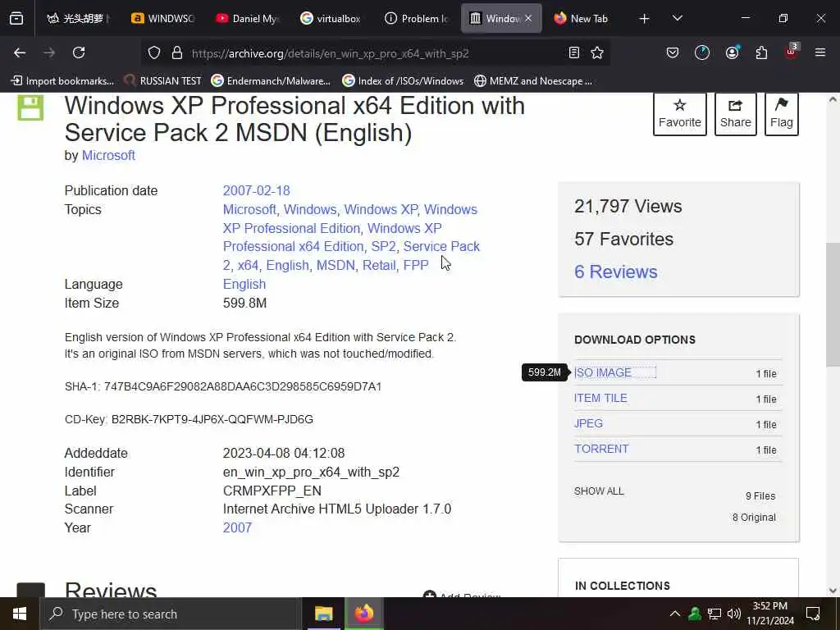Open the notifications action center
The width and height of the screenshot is (840, 630).
(x=813, y=614)
